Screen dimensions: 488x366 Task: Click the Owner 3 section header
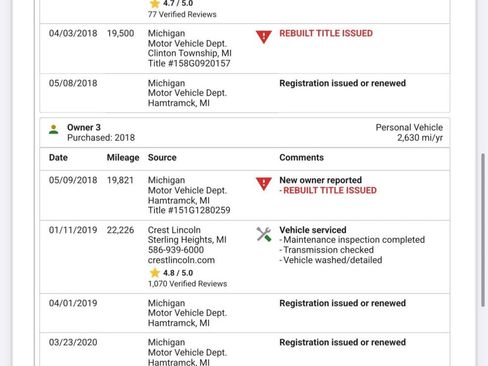245,132
